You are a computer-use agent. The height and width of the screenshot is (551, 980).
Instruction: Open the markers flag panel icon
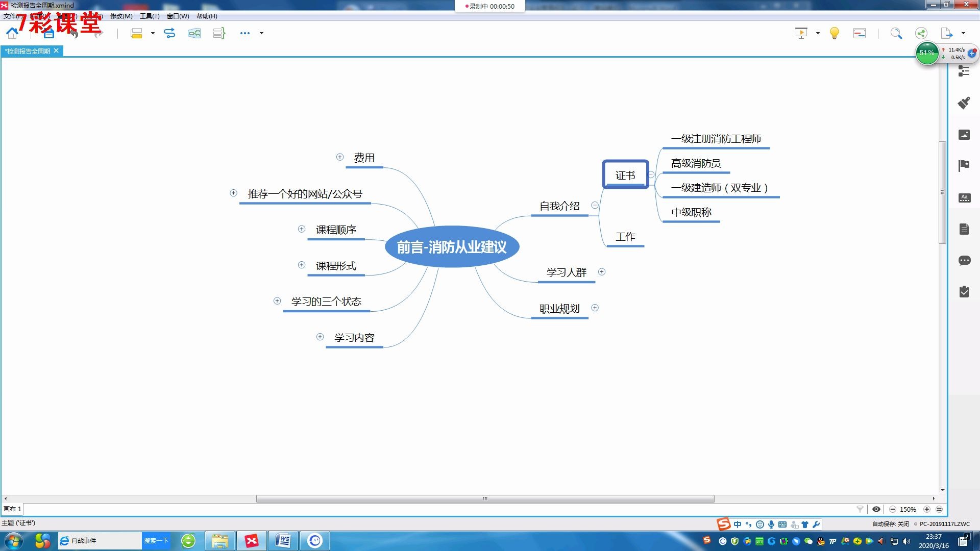point(964,166)
